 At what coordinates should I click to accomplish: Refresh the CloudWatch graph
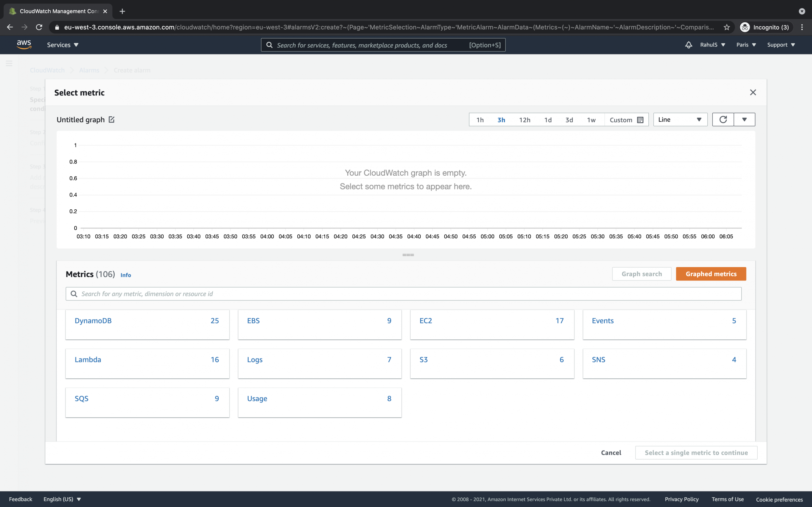(x=723, y=119)
